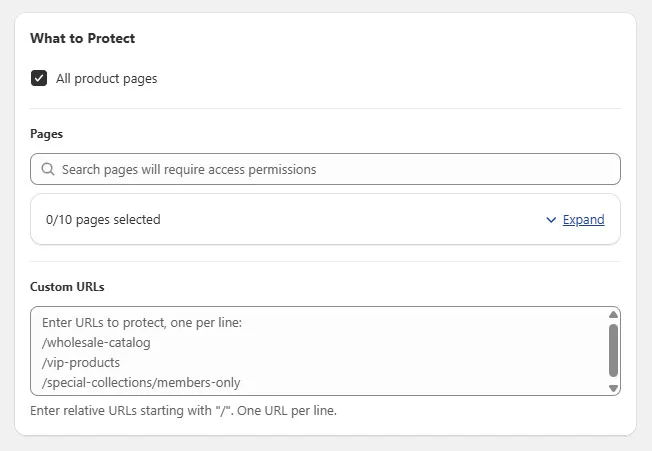The height and width of the screenshot is (451, 652).
Task: Click the Custom URLs scrollbar down arrow
Action: [613, 388]
